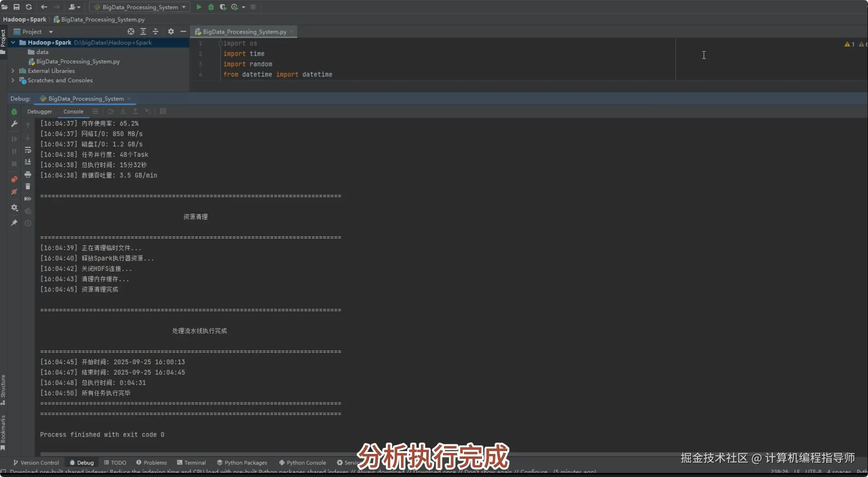This screenshot has height=477, width=868.
Task: Open the Terminal tool window
Action: pos(191,463)
